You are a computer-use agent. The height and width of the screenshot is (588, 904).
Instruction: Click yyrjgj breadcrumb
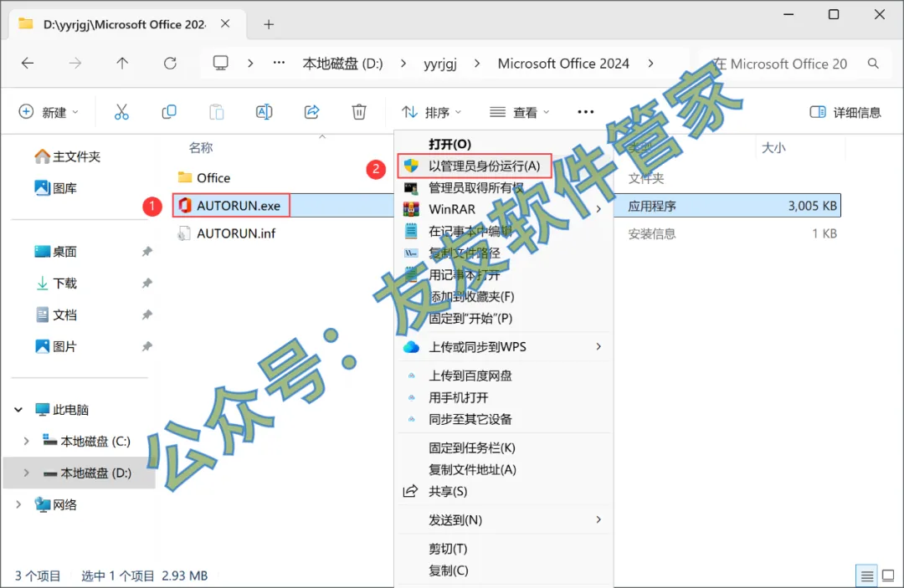pos(440,64)
